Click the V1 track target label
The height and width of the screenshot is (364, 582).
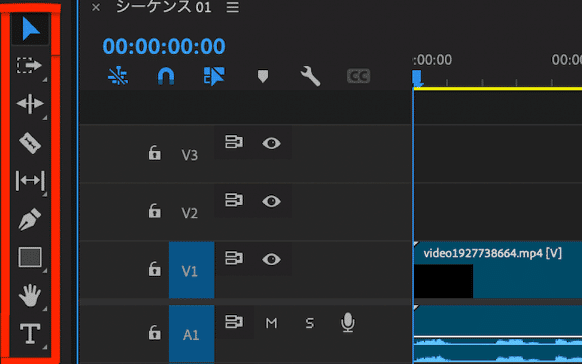tap(192, 270)
